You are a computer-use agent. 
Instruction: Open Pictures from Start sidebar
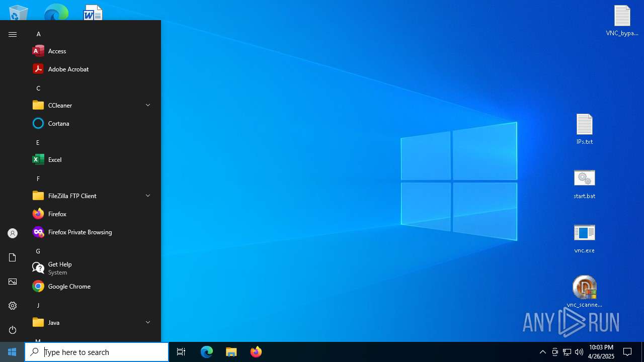pos(13,282)
